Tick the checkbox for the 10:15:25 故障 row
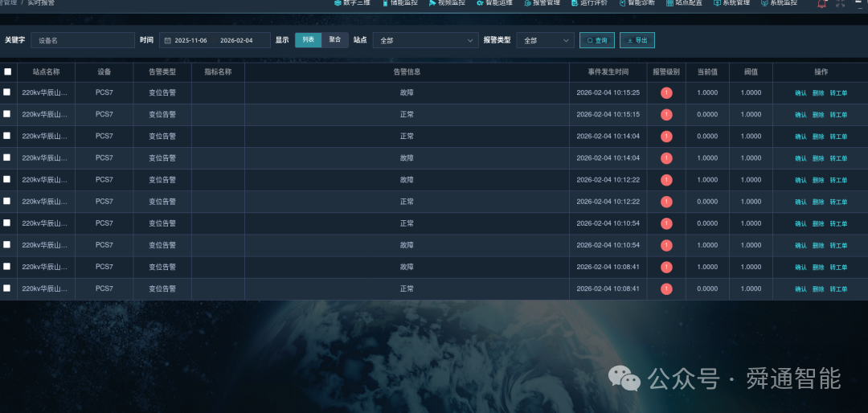The image size is (868, 413). [6, 92]
